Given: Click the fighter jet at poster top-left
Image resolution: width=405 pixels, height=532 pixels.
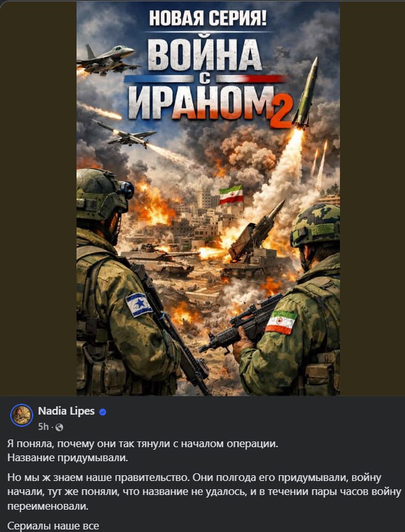Looking at the screenshot, I should (x=107, y=59).
